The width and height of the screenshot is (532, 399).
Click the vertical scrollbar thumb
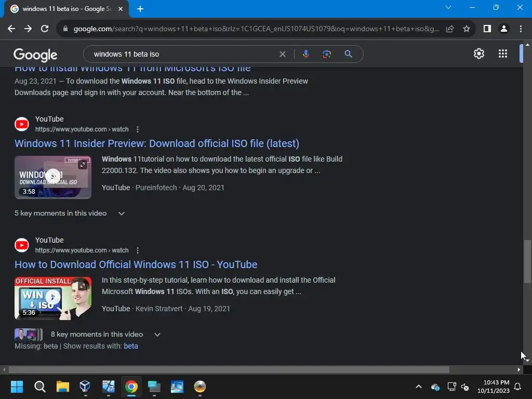(527, 261)
